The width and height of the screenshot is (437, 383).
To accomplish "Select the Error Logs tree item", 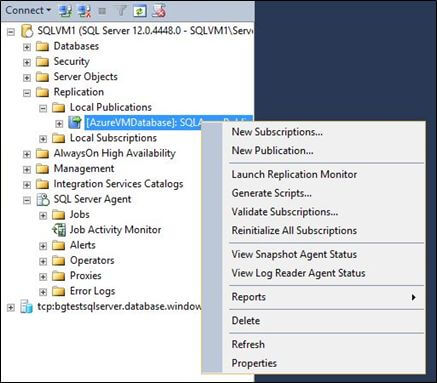I will (92, 291).
